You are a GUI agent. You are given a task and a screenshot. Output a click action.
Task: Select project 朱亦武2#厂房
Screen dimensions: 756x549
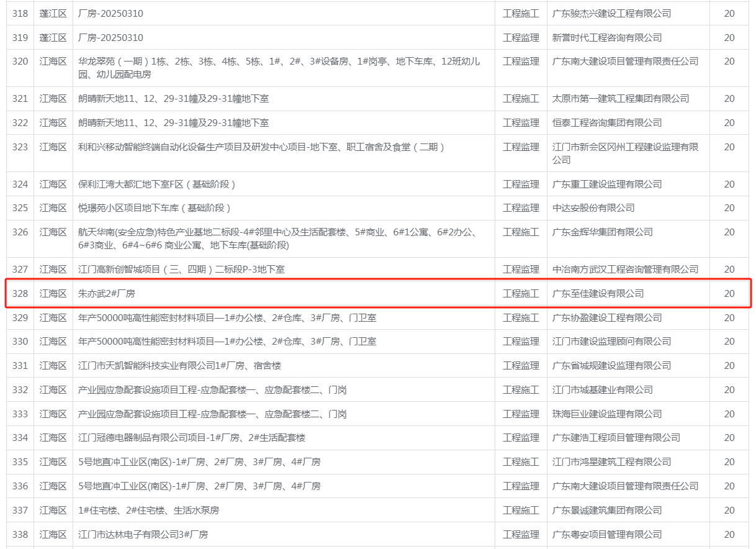pos(106,293)
